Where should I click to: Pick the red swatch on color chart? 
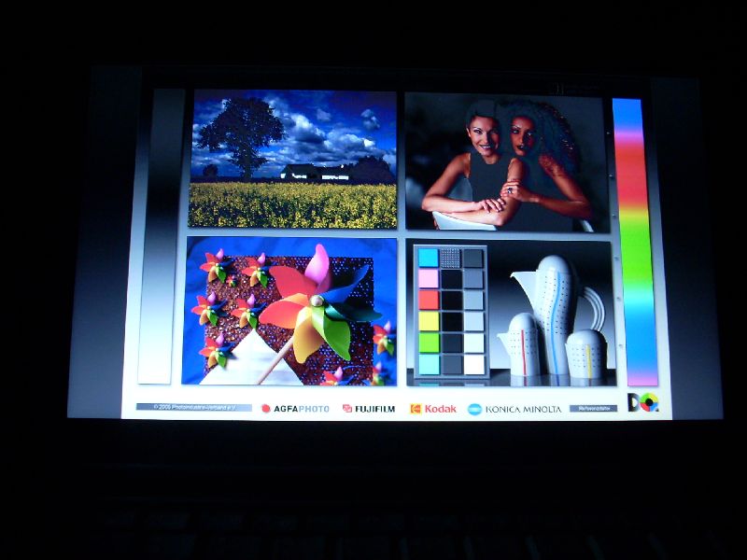pyautogui.click(x=429, y=300)
